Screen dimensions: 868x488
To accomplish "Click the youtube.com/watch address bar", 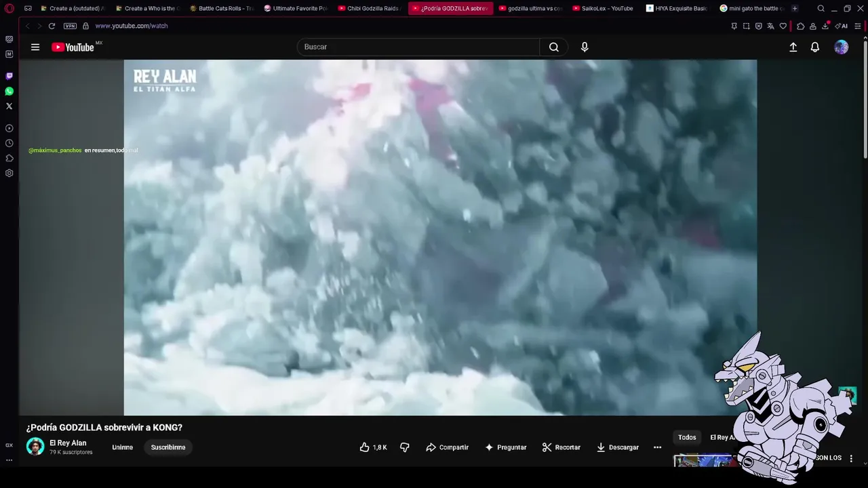I will [x=132, y=26].
